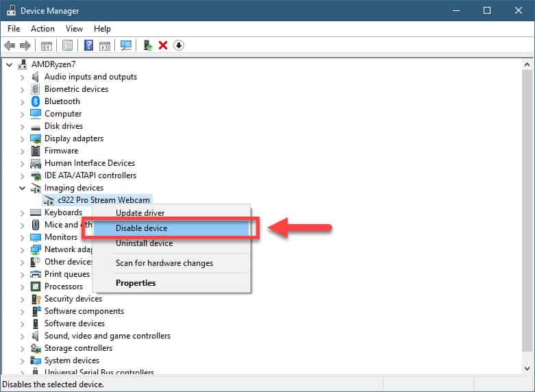Select the Print queues tree item

point(67,274)
